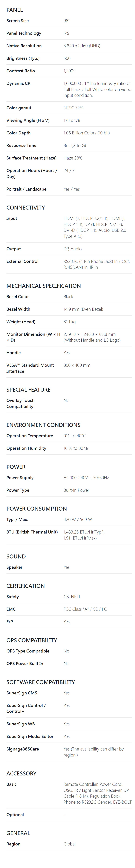Select the Bezel Width 14.9 mm value
Image resolution: width=135 pixels, height=868 pixels.
click(x=83, y=309)
